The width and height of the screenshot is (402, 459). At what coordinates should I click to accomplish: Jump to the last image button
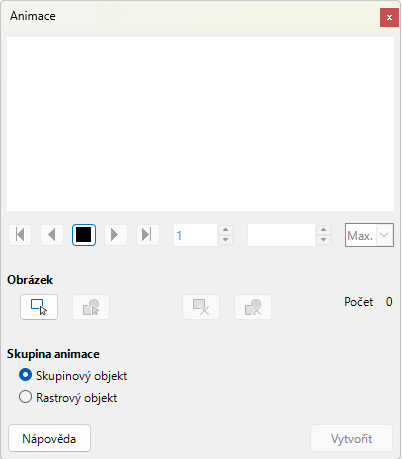pos(148,235)
